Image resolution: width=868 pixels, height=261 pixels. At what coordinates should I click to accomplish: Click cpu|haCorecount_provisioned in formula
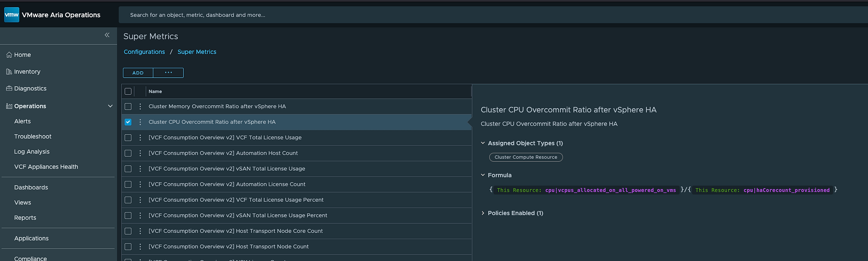[787, 190]
